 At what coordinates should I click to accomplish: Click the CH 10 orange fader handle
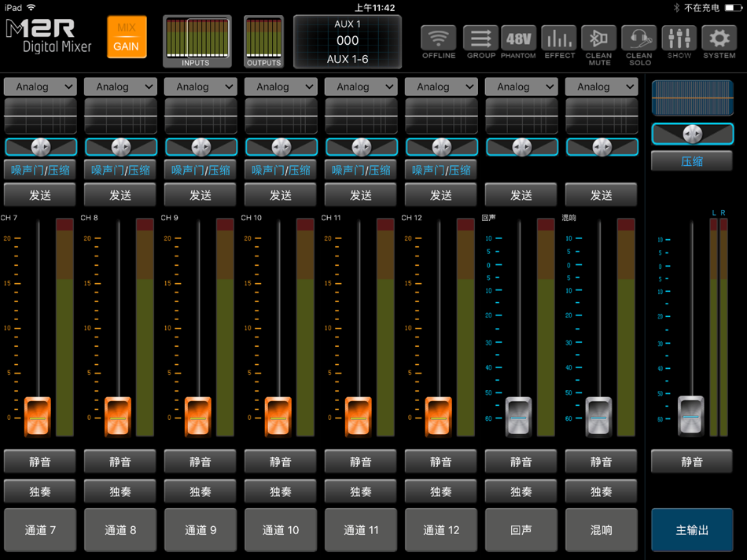click(x=278, y=417)
